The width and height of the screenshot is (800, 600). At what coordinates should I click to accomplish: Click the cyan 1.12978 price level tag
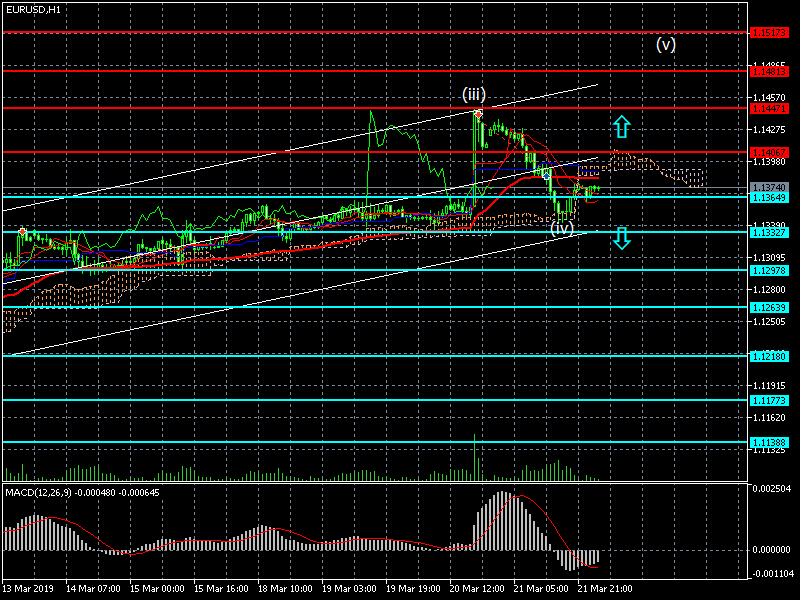click(x=769, y=270)
